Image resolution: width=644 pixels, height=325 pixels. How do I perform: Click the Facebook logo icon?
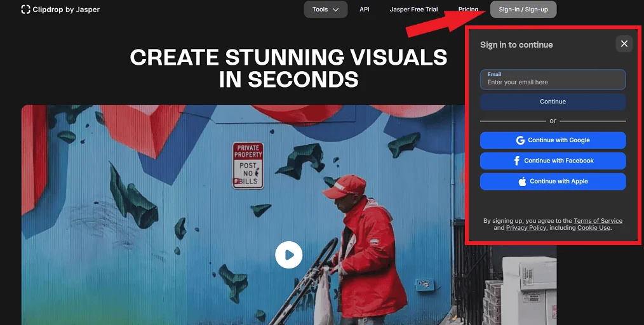517,161
